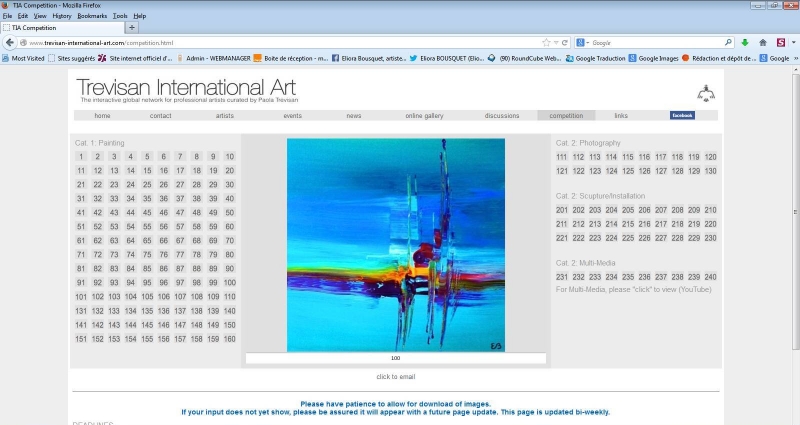Screen dimensions: 800x425
Task: Select painting entry number 100
Action: pyautogui.click(x=229, y=284)
